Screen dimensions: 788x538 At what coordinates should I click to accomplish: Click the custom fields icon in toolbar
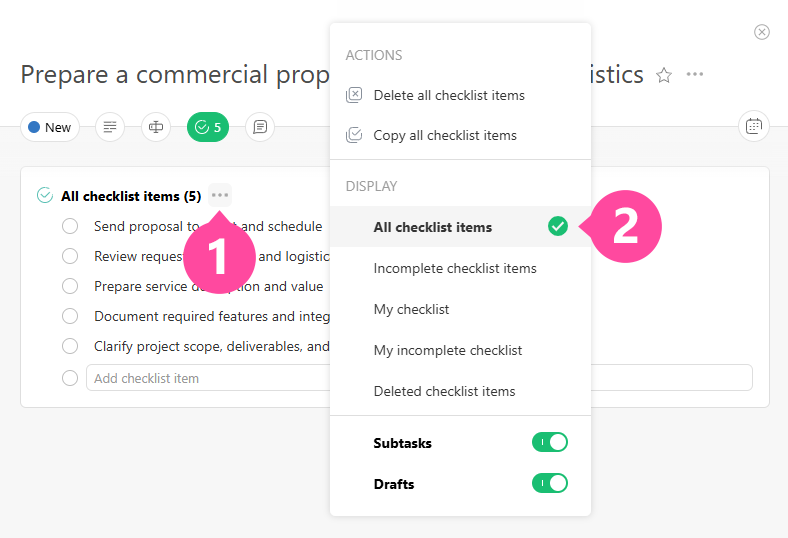156,127
